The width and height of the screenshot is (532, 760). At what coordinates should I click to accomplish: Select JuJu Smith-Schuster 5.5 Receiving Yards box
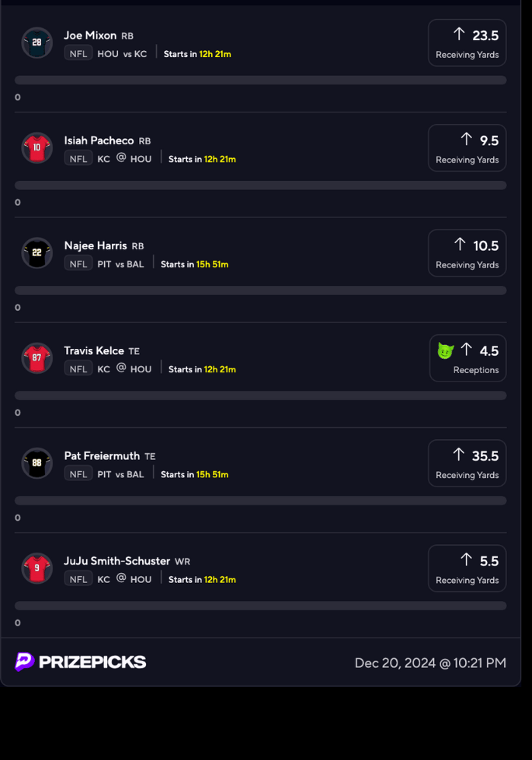tap(467, 568)
